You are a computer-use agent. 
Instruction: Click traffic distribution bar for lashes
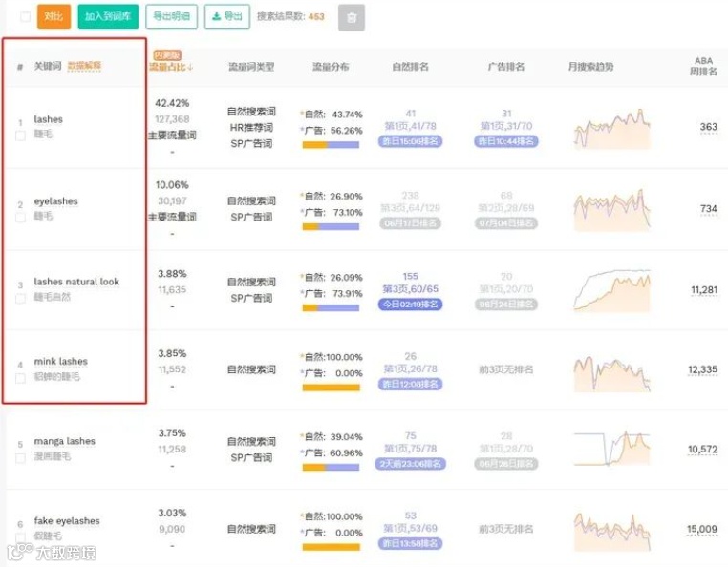pos(331,145)
